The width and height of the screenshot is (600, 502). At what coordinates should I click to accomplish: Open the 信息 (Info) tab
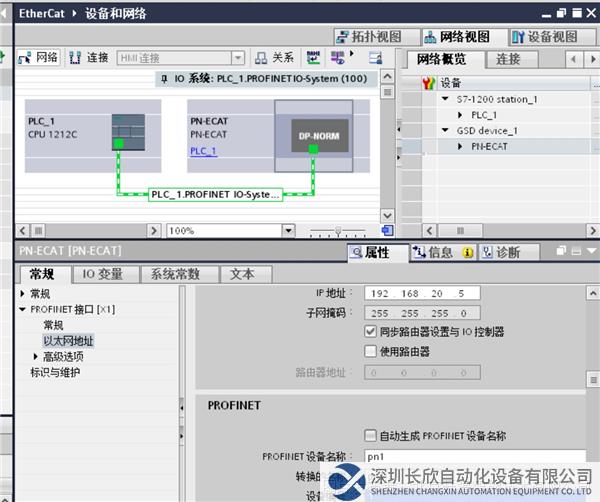coord(434,253)
